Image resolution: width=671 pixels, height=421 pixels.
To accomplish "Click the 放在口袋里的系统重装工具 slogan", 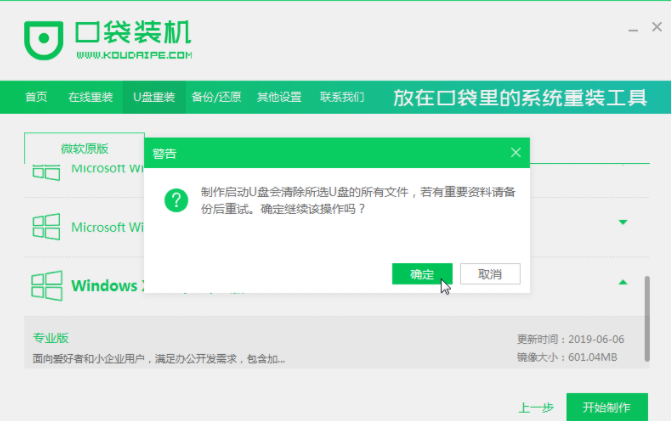I will [x=520, y=98].
